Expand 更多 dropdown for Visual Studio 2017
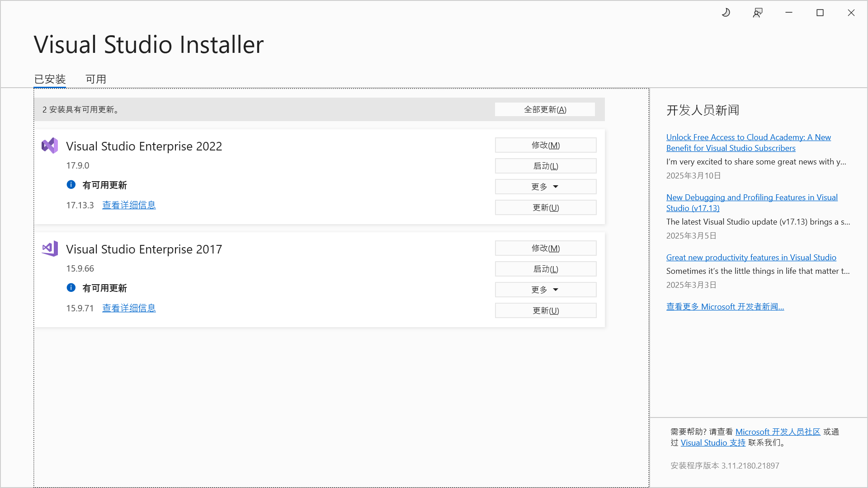This screenshot has width=868, height=488. tap(545, 290)
